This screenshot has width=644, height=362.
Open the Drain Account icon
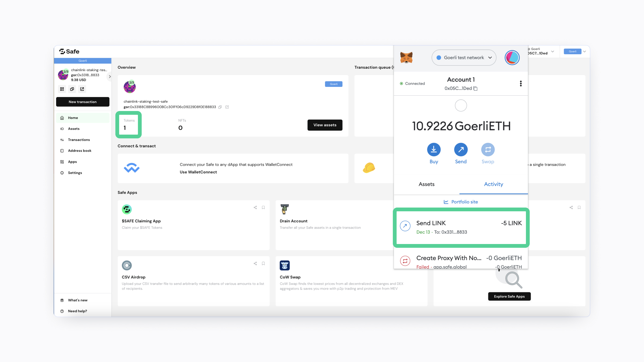click(x=284, y=209)
